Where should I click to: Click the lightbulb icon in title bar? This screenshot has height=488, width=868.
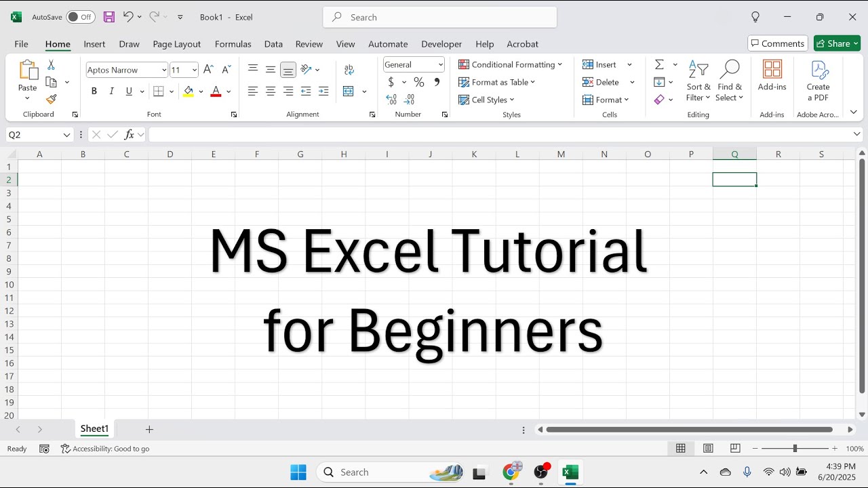(755, 17)
